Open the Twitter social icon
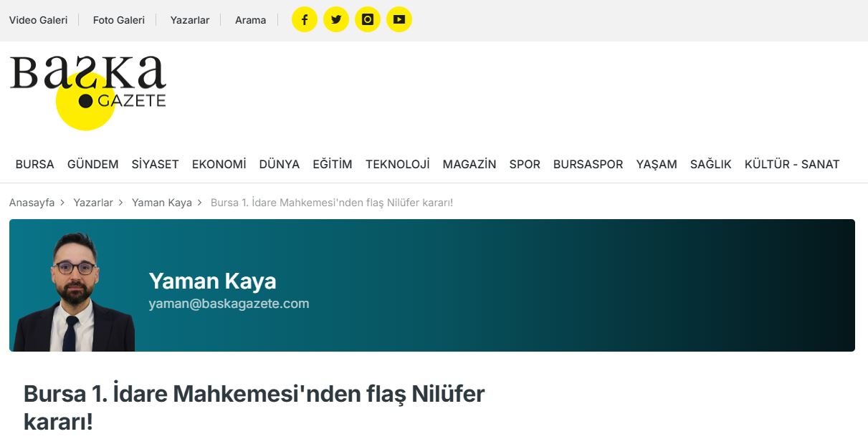 click(x=335, y=20)
